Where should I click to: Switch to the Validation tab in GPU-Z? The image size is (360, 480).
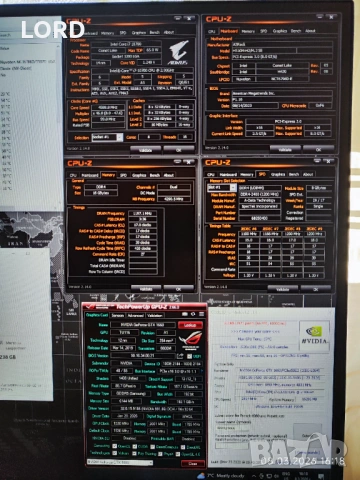click(155, 315)
